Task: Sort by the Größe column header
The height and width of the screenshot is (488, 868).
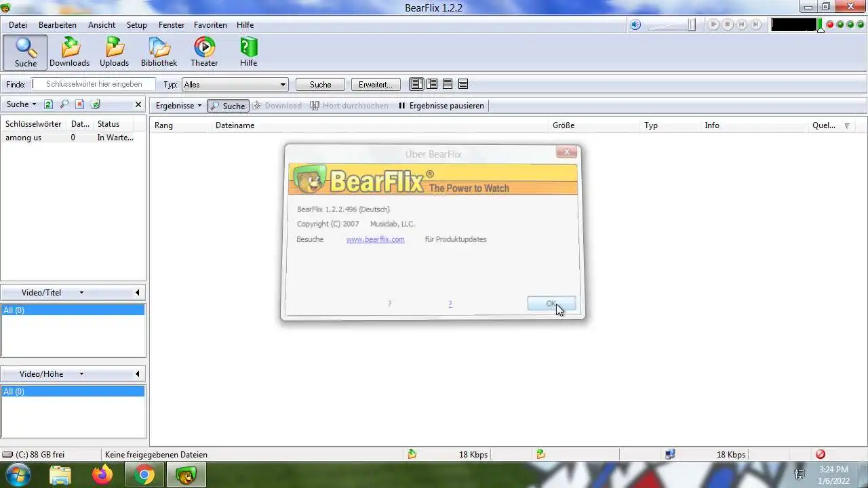Action: [x=593, y=125]
